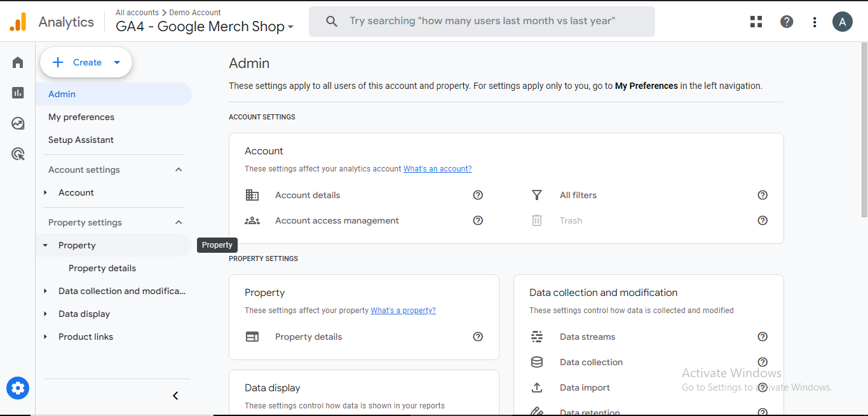
Task: Click the Demo Account breadcrumb text
Action: (x=195, y=12)
